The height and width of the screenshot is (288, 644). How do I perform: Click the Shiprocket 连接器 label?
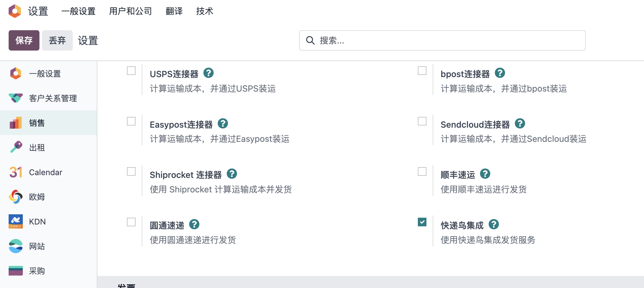[x=185, y=175]
